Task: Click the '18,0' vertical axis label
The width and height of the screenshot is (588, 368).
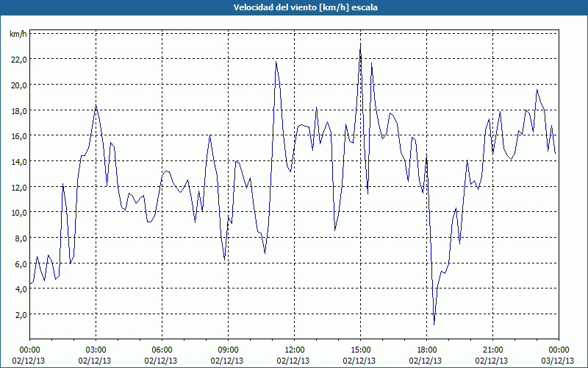Action: (x=20, y=111)
